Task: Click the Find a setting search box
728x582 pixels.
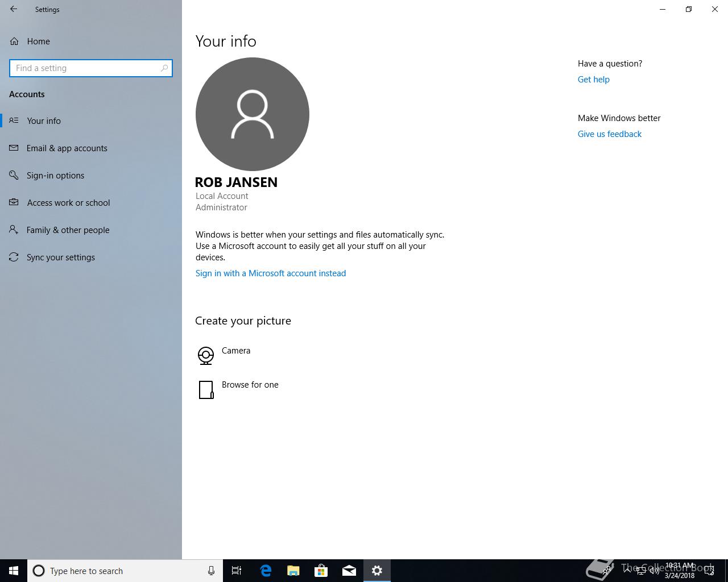Action: point(85,68)
